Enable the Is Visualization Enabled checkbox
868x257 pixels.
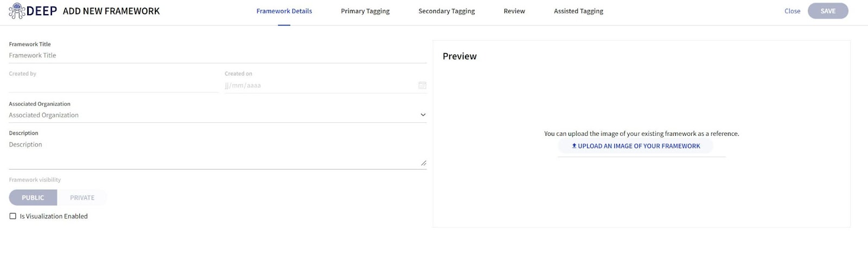[x=12, y=216]
